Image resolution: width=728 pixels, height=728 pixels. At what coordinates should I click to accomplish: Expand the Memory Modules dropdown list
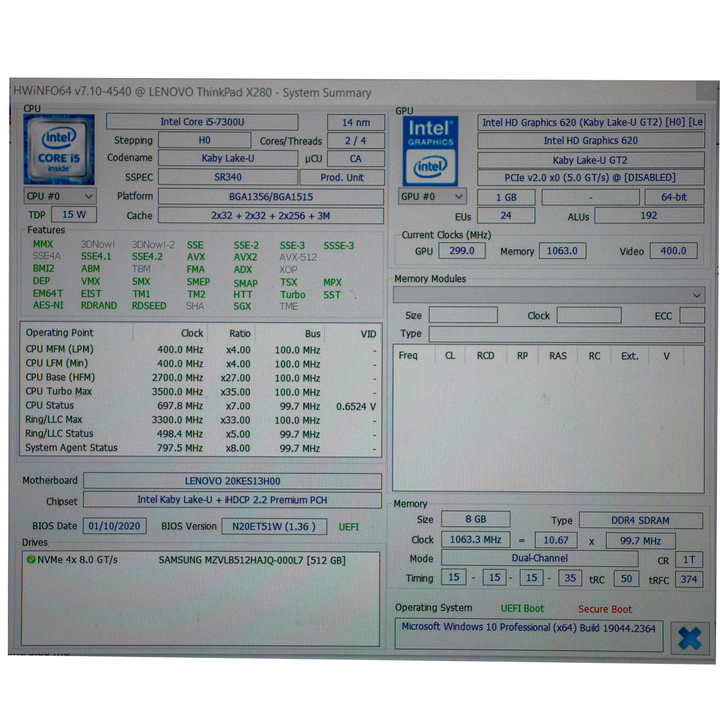point(549,295)
